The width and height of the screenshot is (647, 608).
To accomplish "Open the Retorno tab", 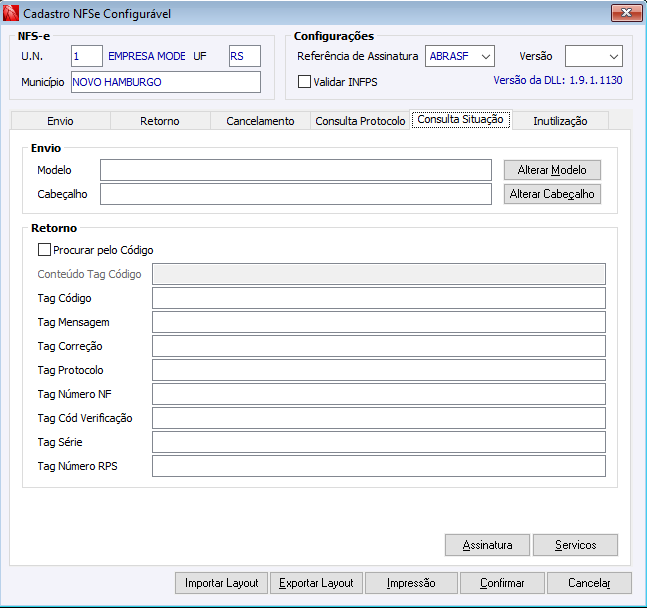I will [x=160, y=121].
